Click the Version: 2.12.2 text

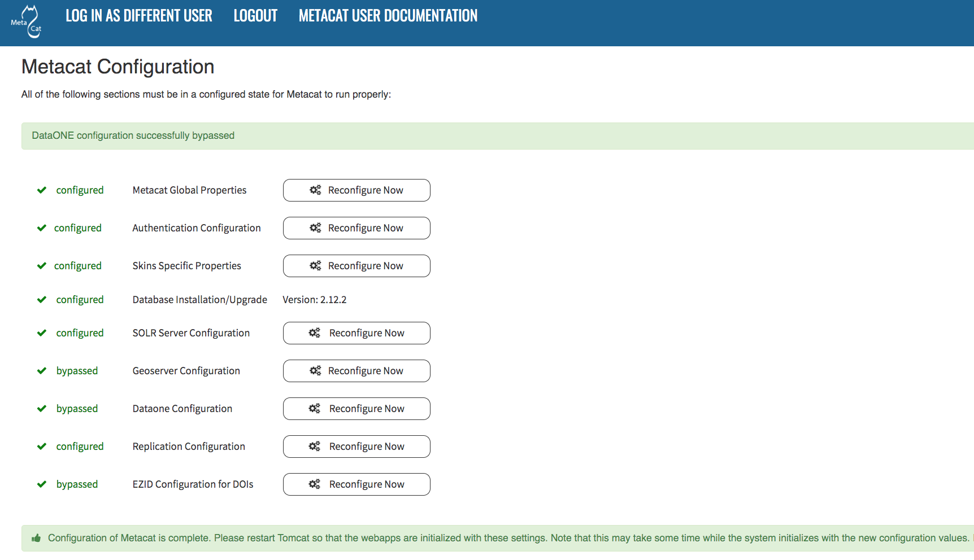315,300
